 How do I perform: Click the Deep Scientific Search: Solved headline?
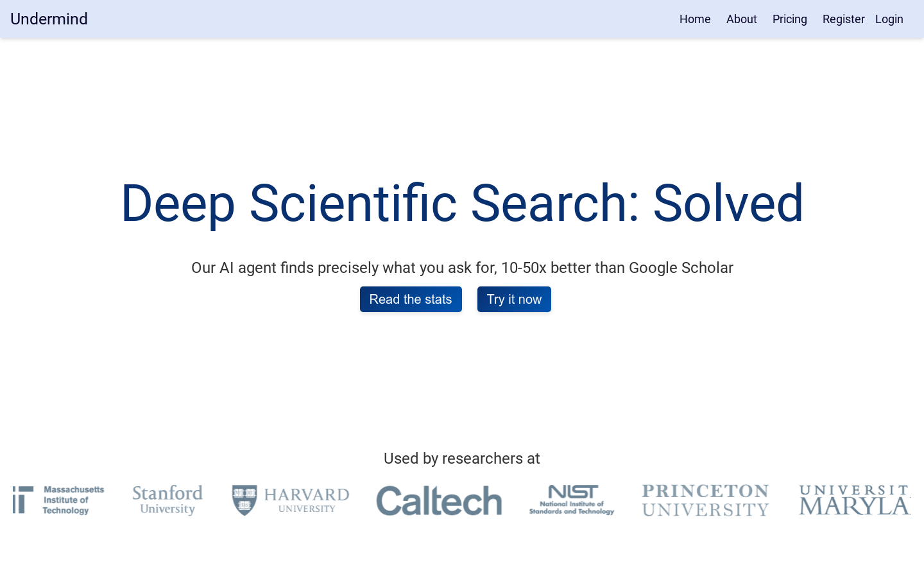[462, 203]
